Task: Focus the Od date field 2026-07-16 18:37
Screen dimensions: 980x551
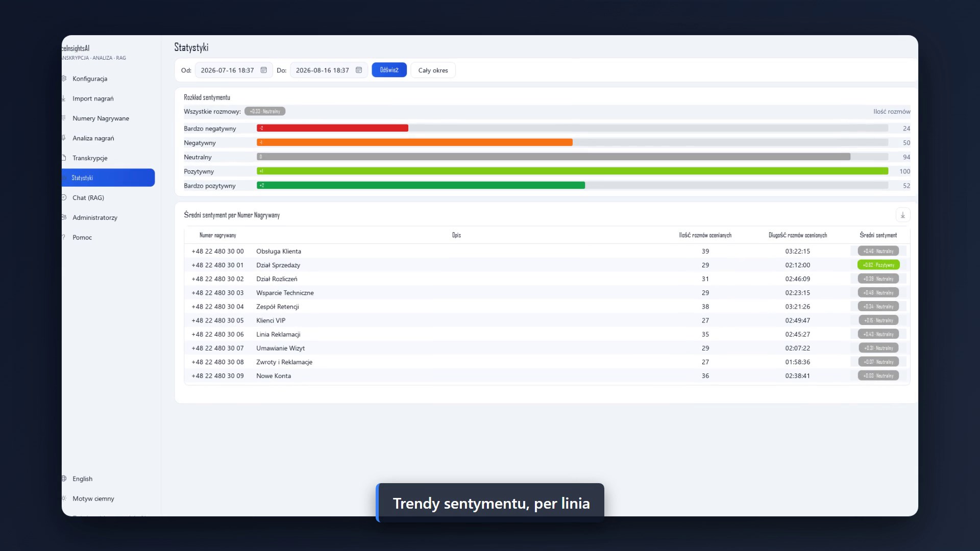Action: (x=234, y=70)
